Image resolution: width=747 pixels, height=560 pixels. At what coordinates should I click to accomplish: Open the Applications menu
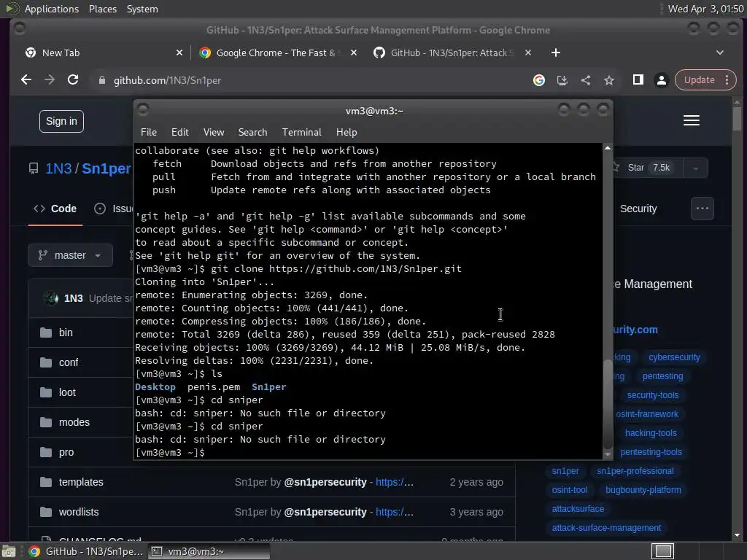[52, 9]
